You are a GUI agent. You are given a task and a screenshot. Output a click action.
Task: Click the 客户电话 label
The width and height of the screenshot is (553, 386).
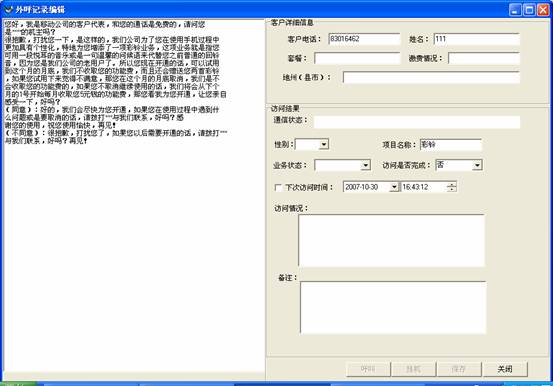[x=304, y=39]
